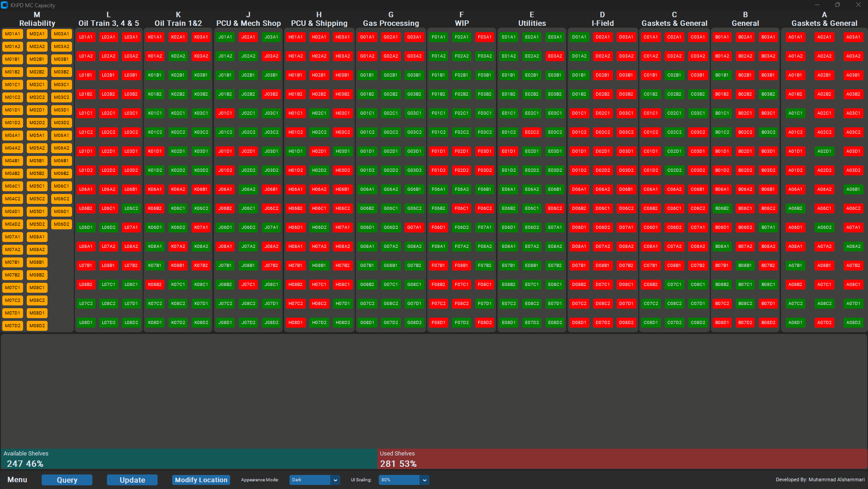The image size is (868, 489).
Task: Select shelf F01D1 in WIP
Action: [x=439, y=151]
